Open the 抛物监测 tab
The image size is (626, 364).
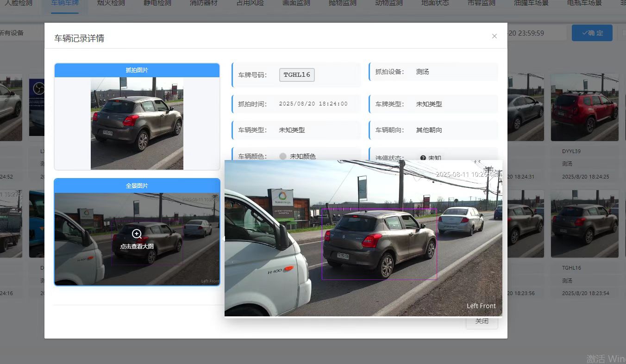tap(343, 3)
